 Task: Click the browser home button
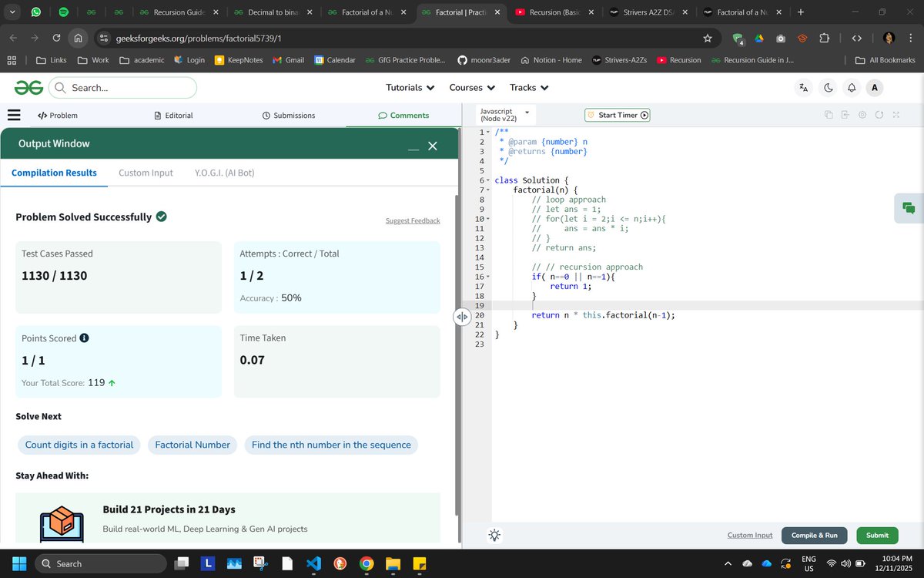tap(78, 38)
